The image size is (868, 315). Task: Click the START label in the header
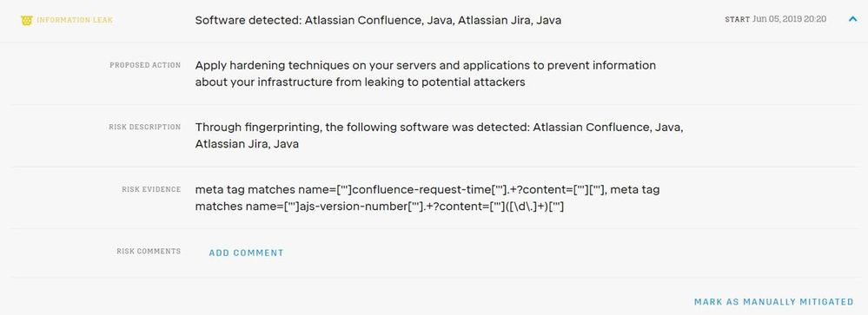point(737,19)
